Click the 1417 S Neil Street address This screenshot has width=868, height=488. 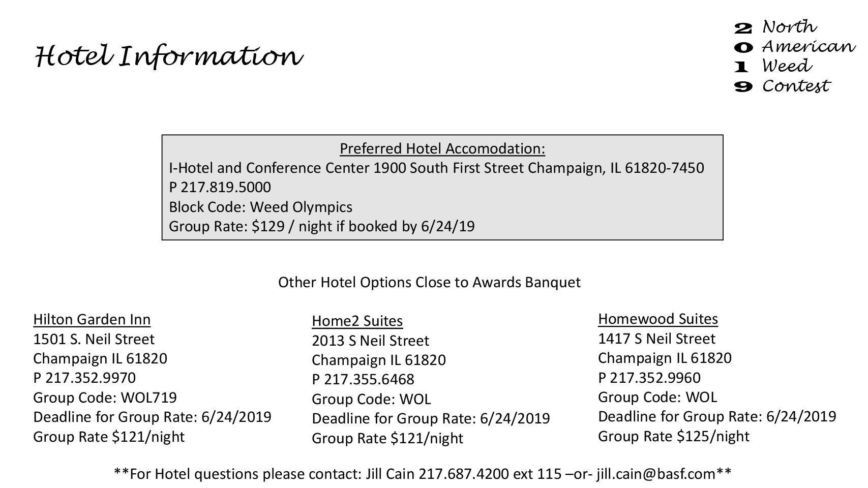[656, 339]
